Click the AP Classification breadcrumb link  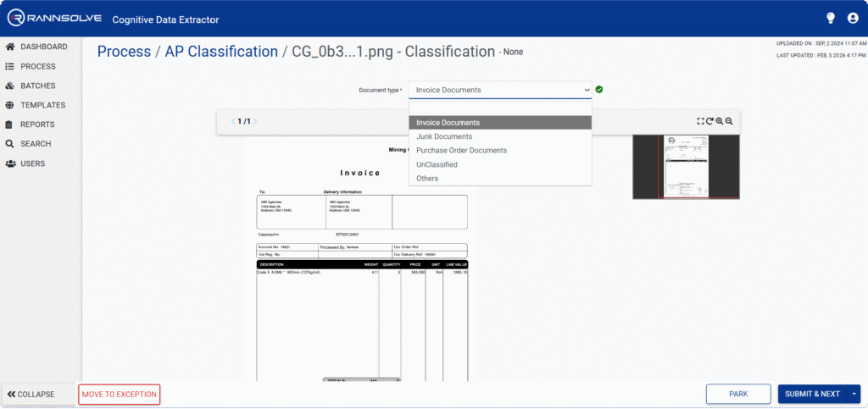pos(220,52)
